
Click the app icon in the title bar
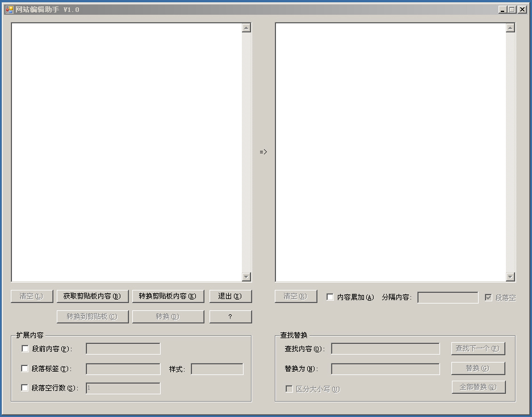tap(9, 10)
